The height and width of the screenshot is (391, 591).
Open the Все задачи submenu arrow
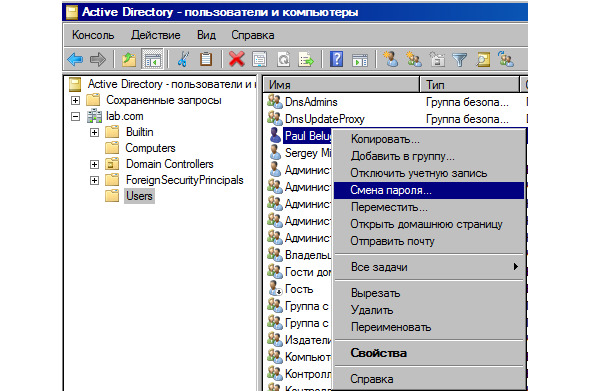pos(515,267)
